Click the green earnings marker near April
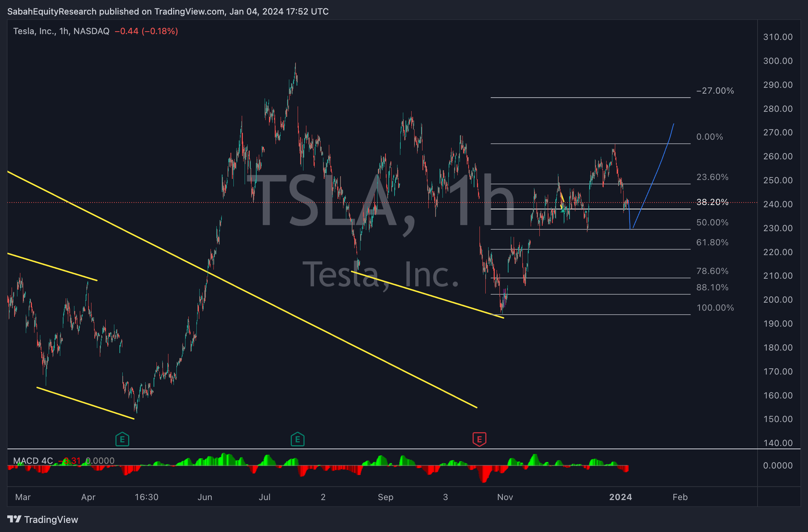Viewport: 808px width, 532px height. pos(122,439)
